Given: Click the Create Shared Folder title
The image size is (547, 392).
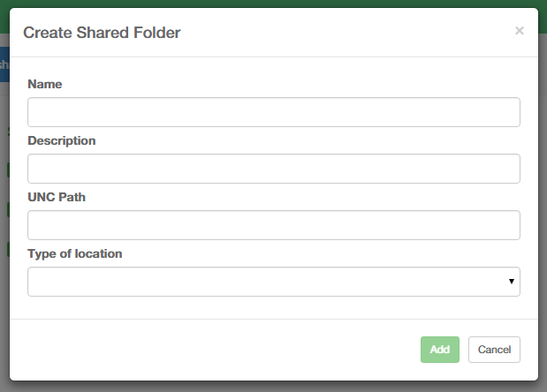Looking at the screenshot, I should click(x=102, y=33).
